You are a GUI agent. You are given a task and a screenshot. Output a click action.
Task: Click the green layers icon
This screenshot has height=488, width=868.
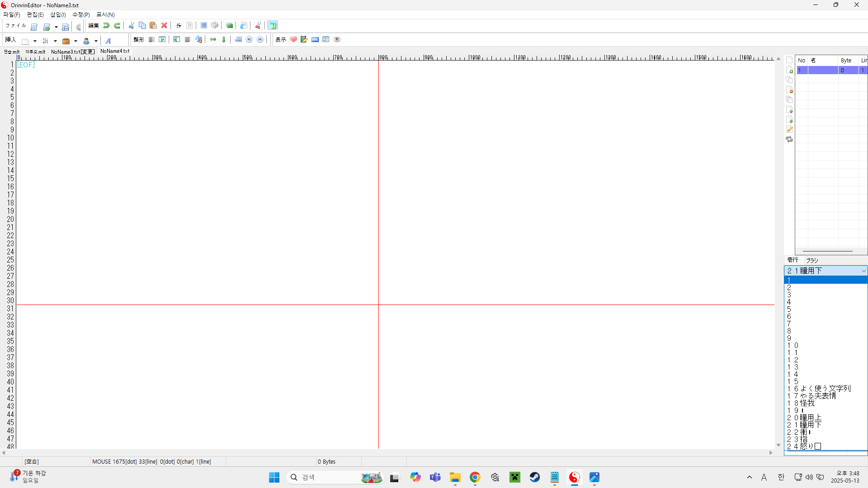(230, 26)
